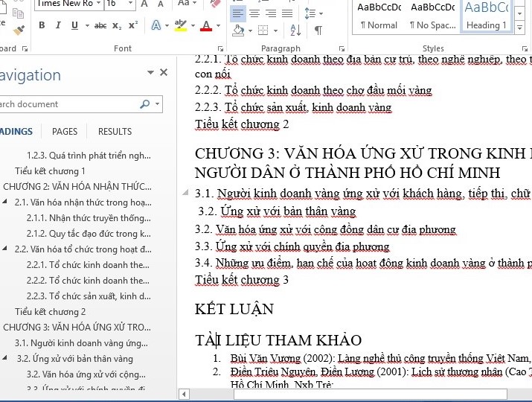Apply superscript formatting

point(133,25)
